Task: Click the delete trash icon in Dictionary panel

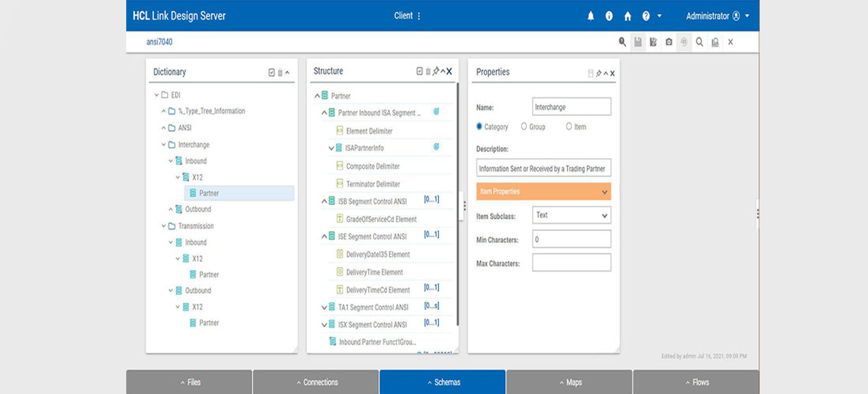Action: tap(280, 73)
